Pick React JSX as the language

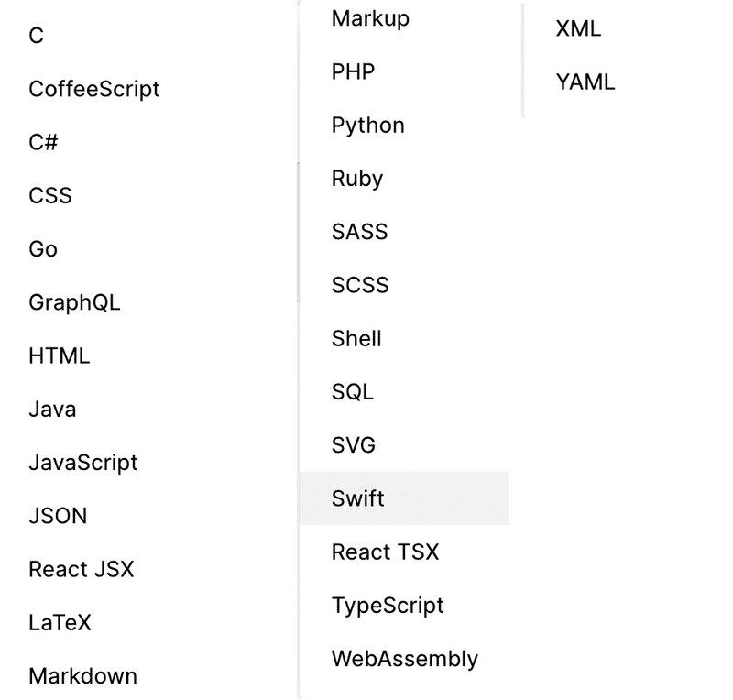pos(82,569)
